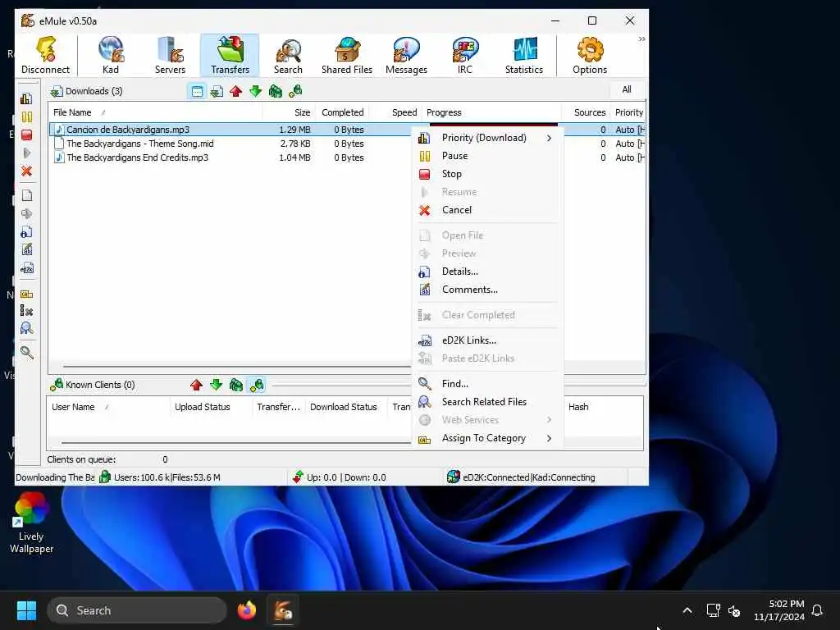Click the sidebar red X Cancel icon
The image size is (840, 630).
[26, 171]
